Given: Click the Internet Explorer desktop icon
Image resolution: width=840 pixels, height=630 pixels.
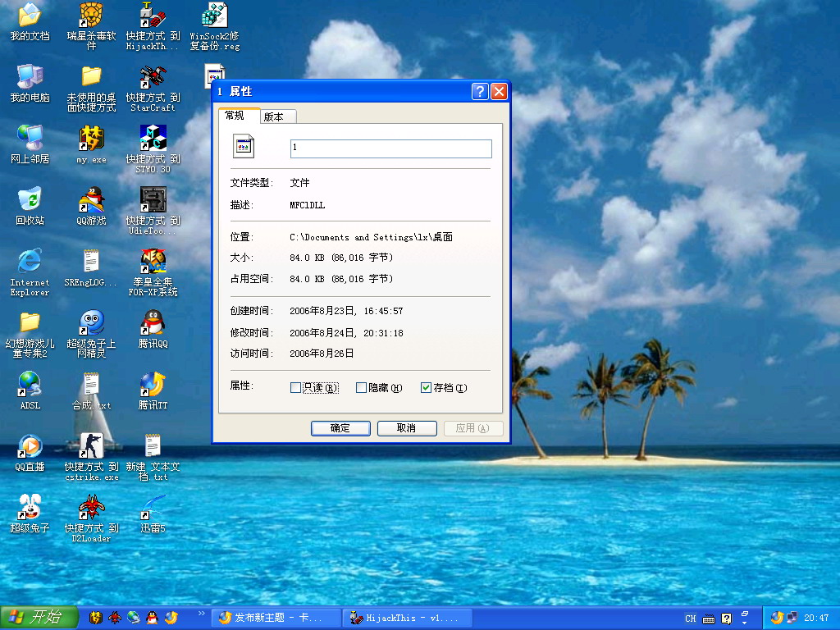Looking at the screenshot, I should coord(30,262).
